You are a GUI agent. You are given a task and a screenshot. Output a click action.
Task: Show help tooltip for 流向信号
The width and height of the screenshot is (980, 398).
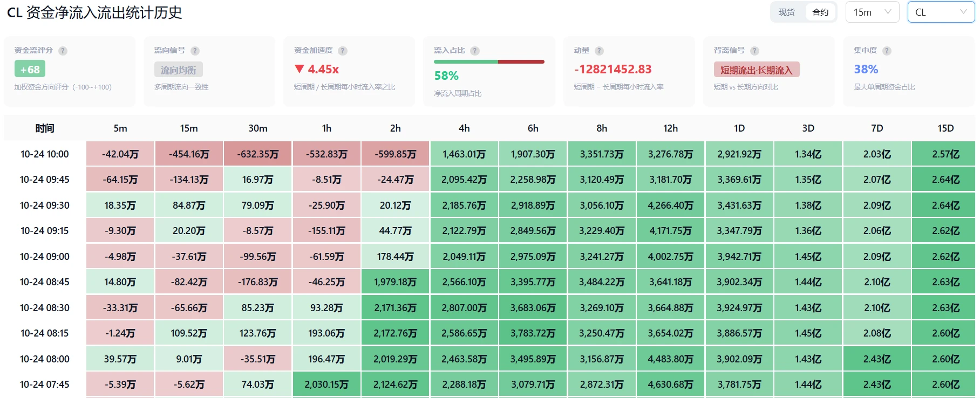pyautogui.click(x=195, y=51)
